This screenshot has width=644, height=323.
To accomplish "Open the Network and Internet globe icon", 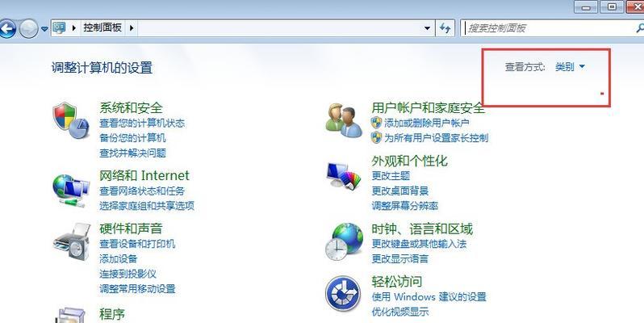I will 71,191.
